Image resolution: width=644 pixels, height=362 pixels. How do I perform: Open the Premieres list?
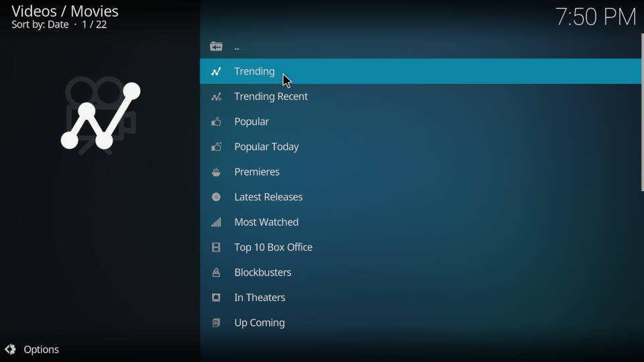(x=420, y=172)
